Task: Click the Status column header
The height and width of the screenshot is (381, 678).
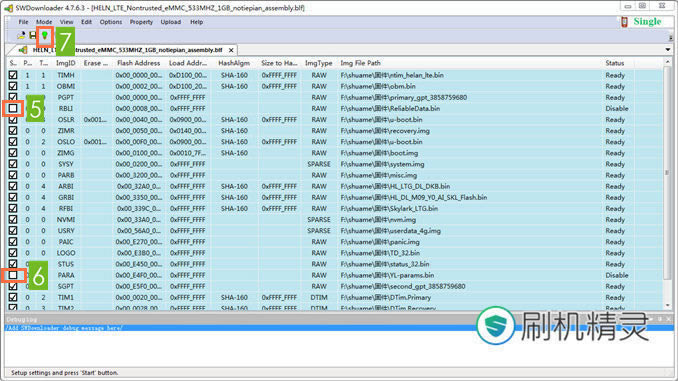Action: 614,63
